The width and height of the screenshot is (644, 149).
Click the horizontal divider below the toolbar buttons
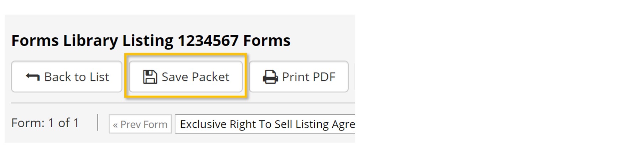183,103
